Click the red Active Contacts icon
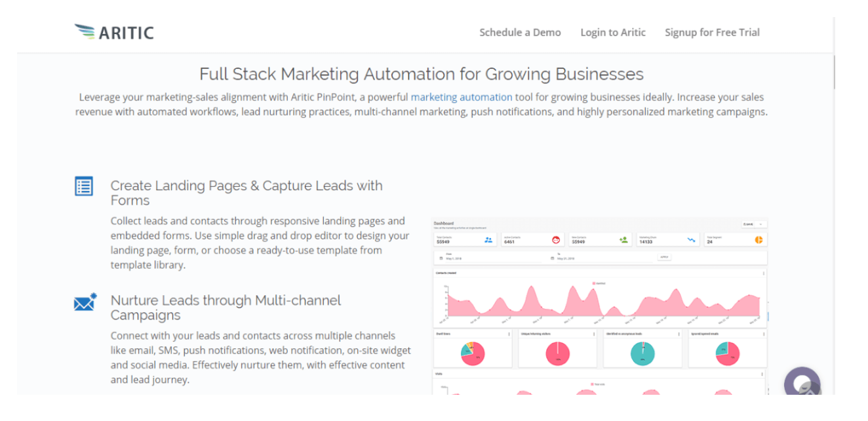Viewport: 868px width, 421px height. pyautogui.click(x=556, y=239)
